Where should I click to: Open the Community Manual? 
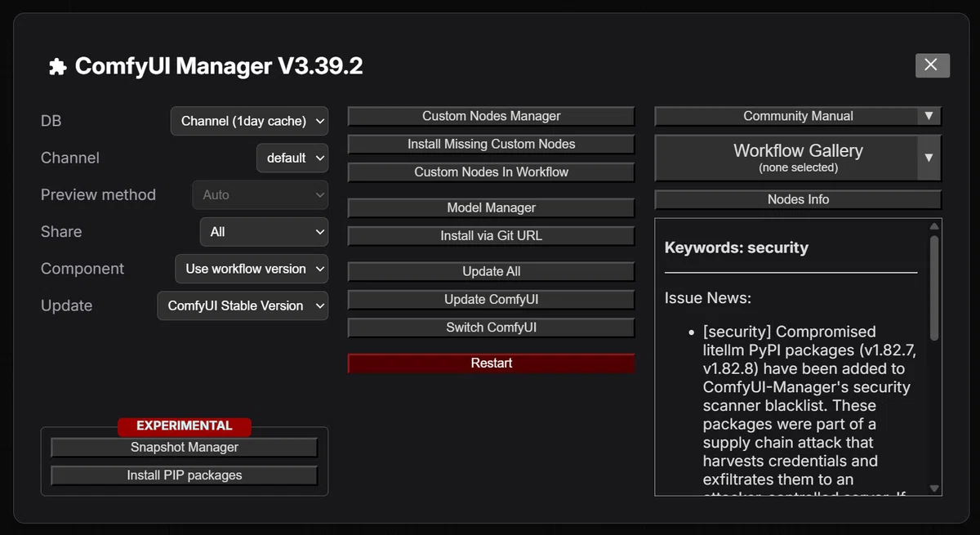coord(786,116)
